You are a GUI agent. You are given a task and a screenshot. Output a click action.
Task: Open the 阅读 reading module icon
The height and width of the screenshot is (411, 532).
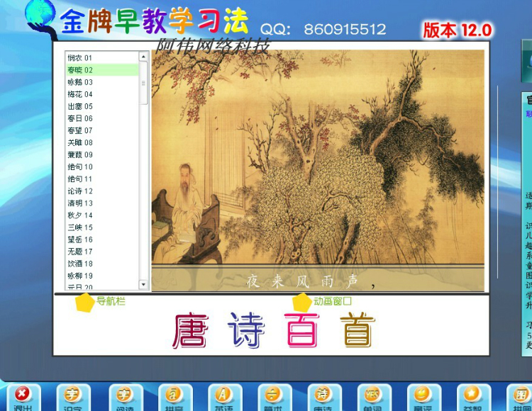125,397
